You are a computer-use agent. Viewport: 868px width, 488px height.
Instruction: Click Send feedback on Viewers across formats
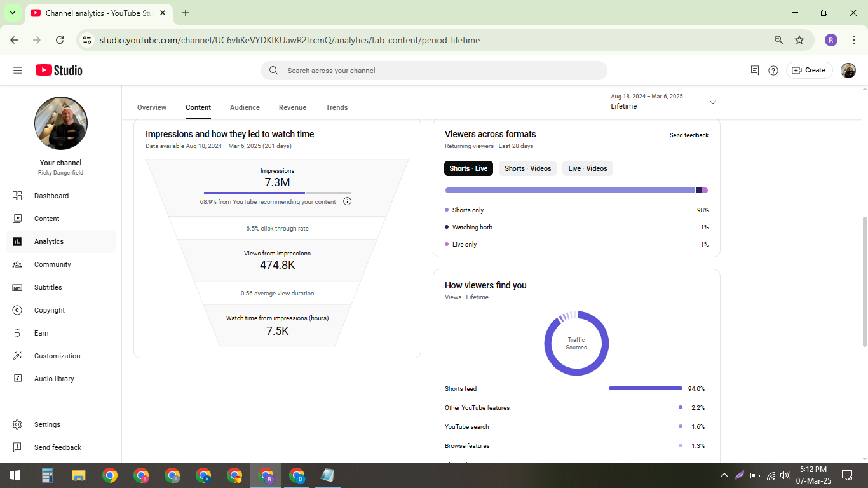pos(689,135)
